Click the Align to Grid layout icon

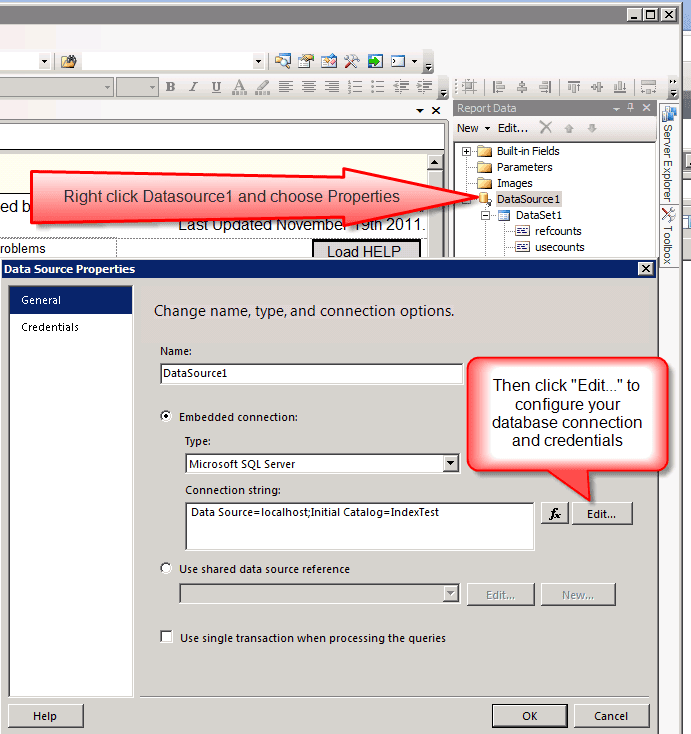coord(469,87)
